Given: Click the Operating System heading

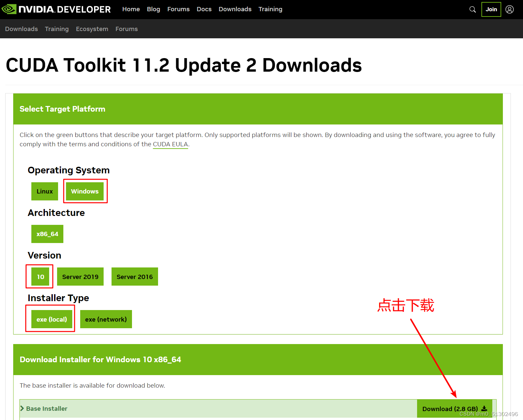Looking at the screenshot, I should click(69, 170).
